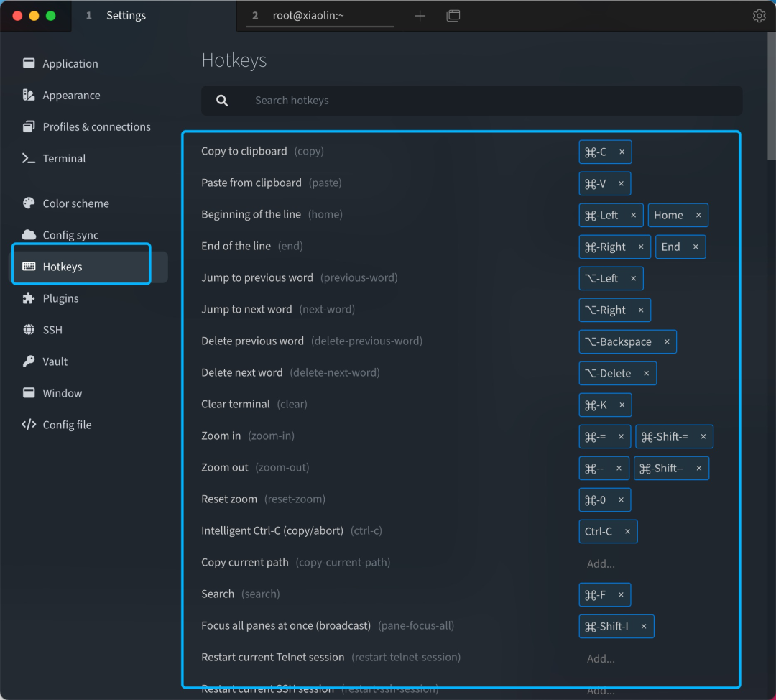Screen dimensions: 776x700
Task: Remove the ⌥-Backspace hotkey
Action: tap(667, 342)
